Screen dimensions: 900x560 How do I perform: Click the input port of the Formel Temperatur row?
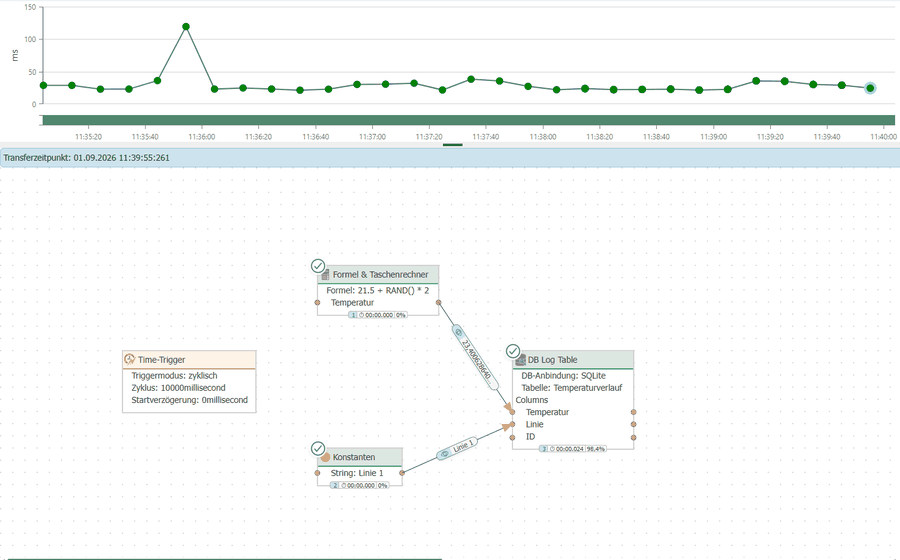point(317,302)
